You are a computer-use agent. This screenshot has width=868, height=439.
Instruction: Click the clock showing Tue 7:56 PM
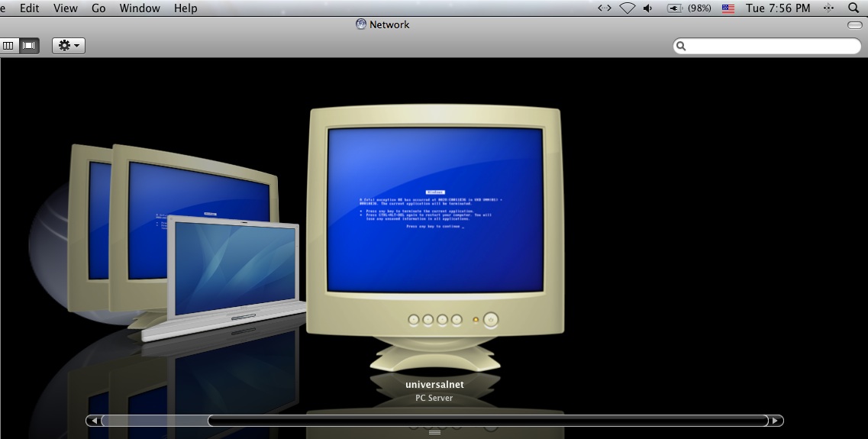click(x=778, y=8)
